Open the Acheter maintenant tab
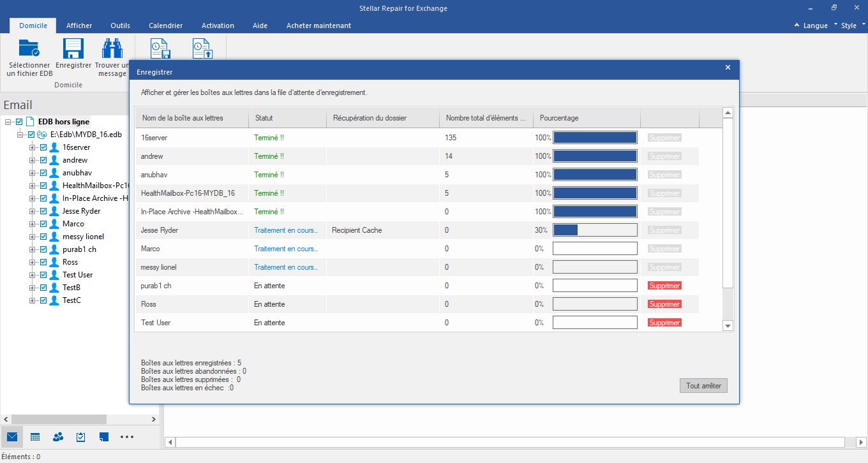Screen dimensions: 868x463 pos(318,26)
